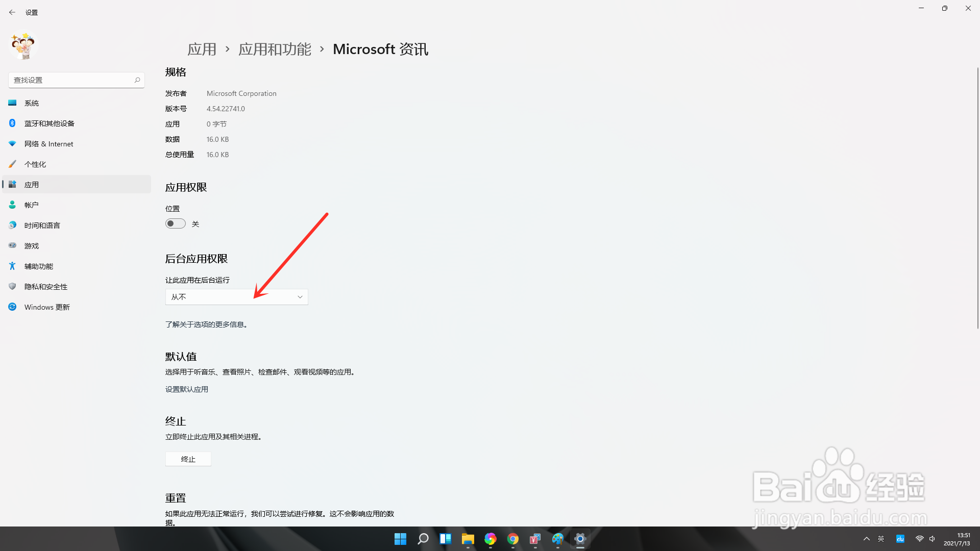Click the 系统 monitor icon
The image size is (980, 551).
point(12,103)
